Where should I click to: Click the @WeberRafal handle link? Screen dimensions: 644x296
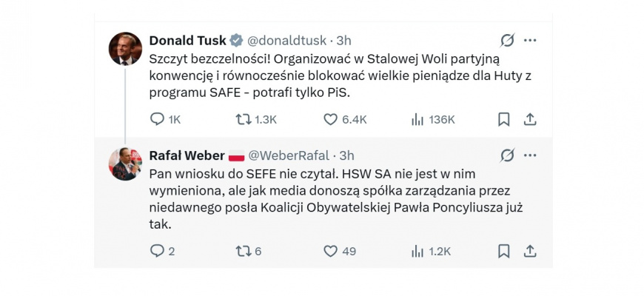pos(289,155)
